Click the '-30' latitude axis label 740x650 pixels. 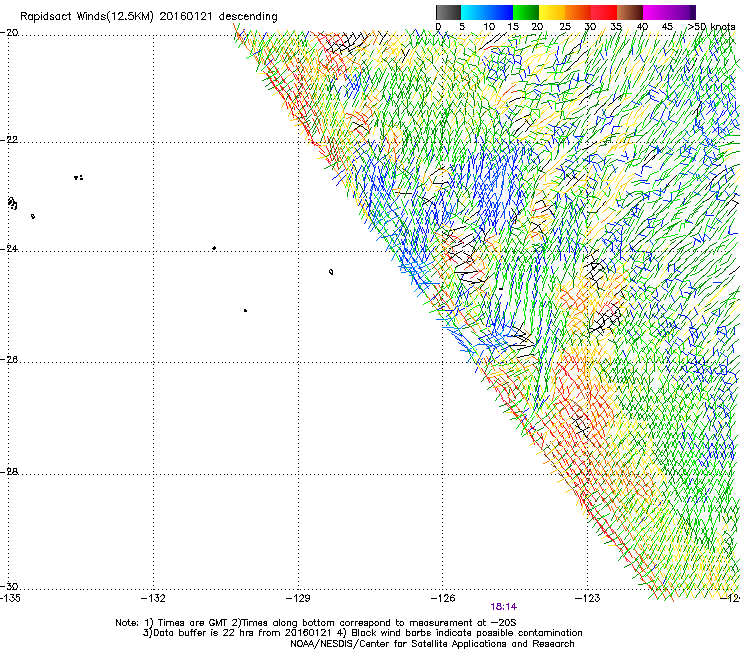[x=9, y=586]
